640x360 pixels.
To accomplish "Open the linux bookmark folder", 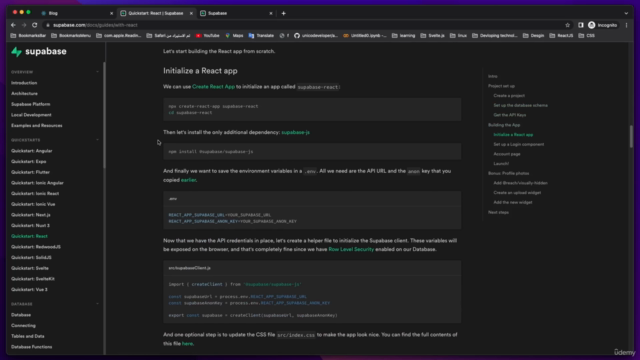I will 458,36.
